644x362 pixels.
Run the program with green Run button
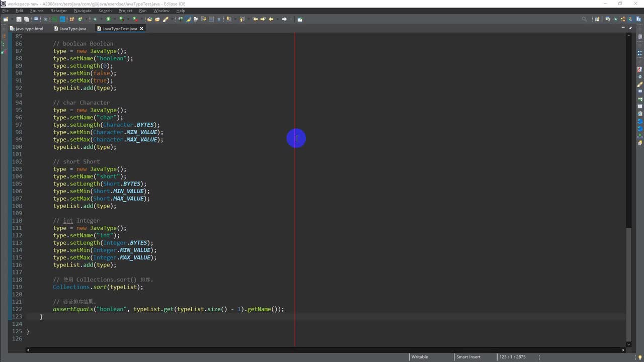click(108, 19)
